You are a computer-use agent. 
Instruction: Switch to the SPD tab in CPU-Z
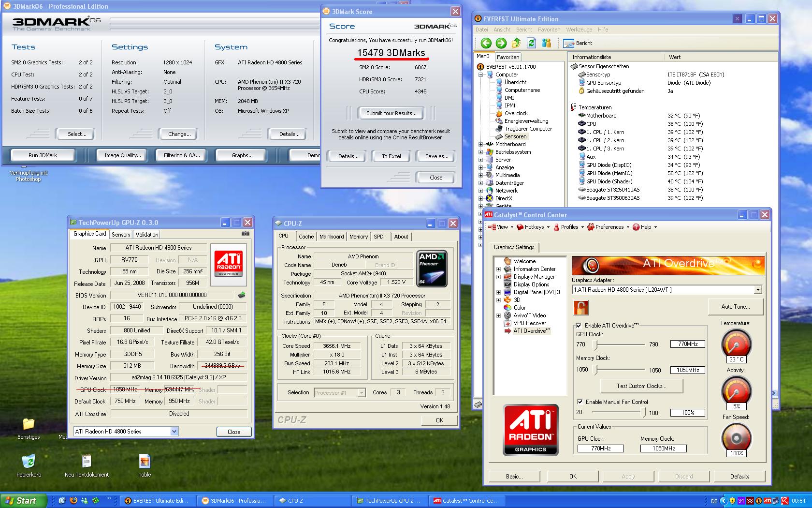[x=379, y=237]
